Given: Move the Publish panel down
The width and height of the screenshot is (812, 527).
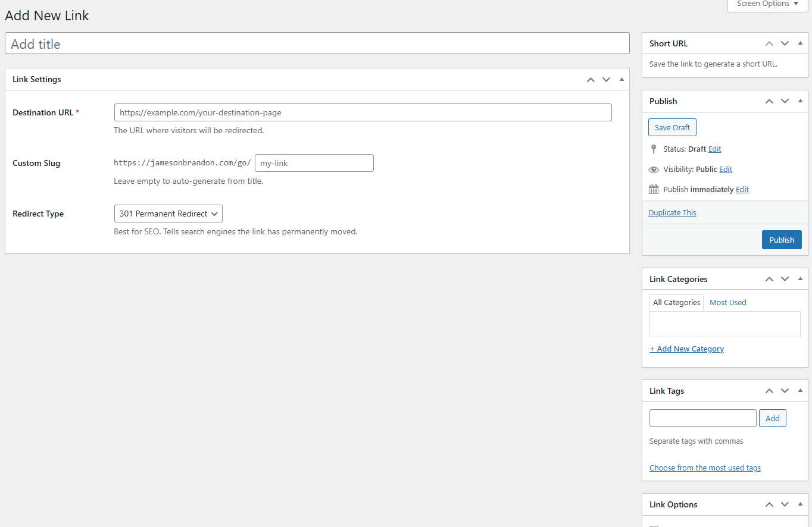Looking at the screenshot, I should [x=784, y=101].
